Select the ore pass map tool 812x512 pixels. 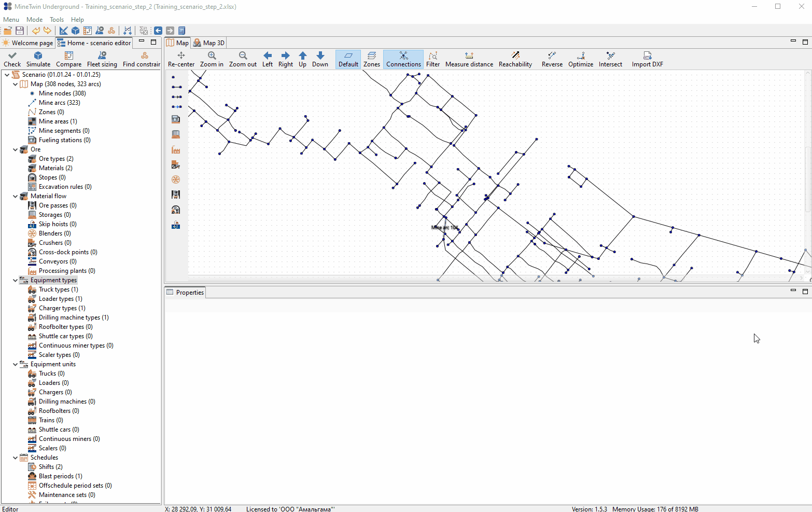pyautogui.click(x=176, y=195)
